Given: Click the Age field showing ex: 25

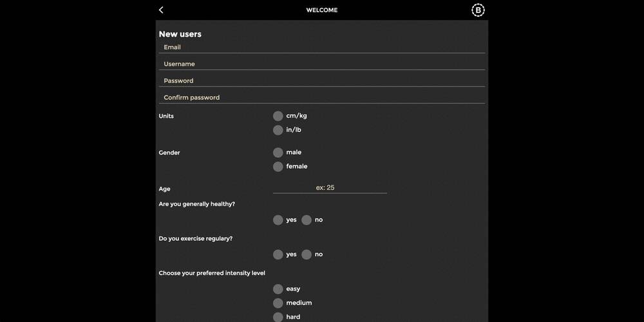Looking at the screenshot, I should coord(330,187).
